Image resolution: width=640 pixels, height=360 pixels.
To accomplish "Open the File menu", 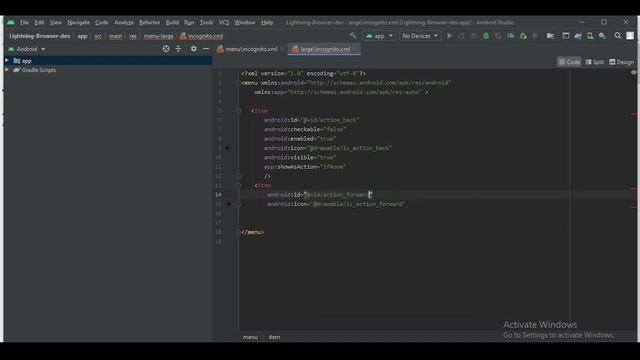I will 24,22.
